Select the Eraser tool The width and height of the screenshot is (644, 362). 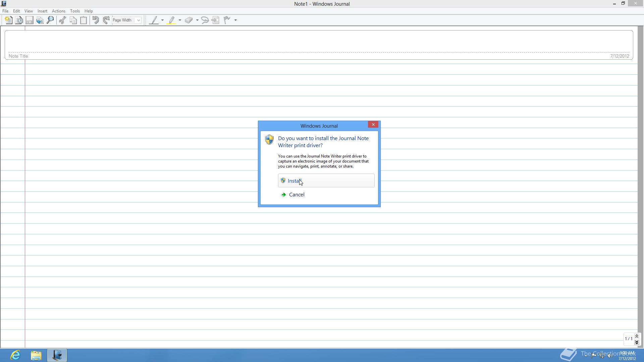(189, 20)
